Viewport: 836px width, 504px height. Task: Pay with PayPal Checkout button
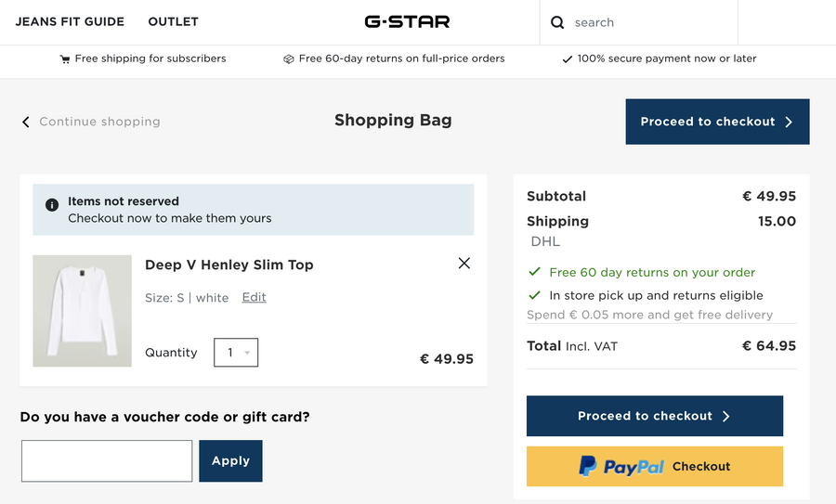[x=654, y=466]
